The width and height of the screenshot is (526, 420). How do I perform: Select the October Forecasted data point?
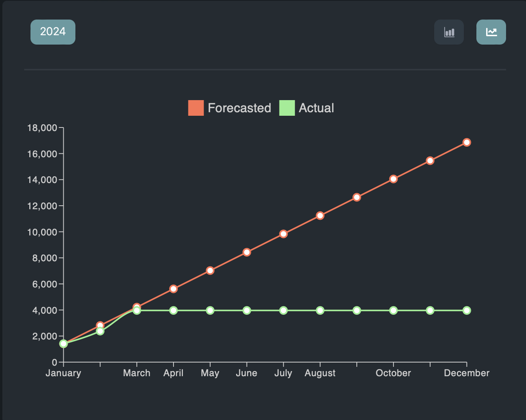point(394,179)
